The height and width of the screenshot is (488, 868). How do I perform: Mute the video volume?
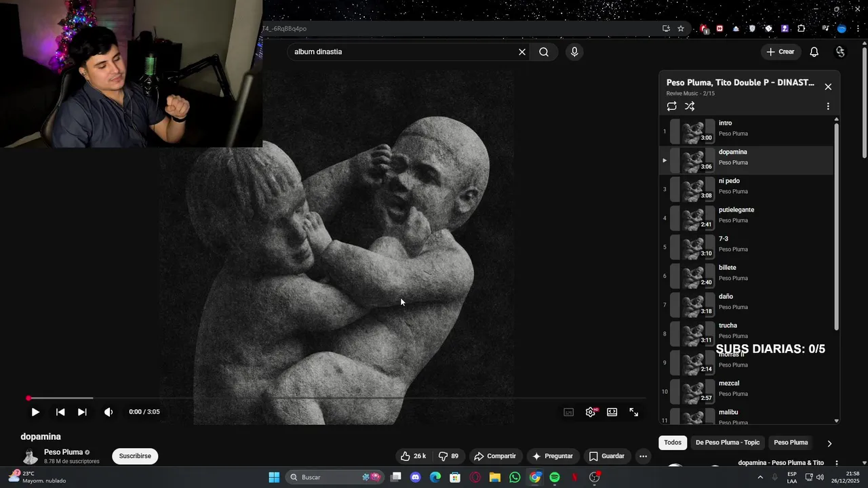(x=108, y=412)
